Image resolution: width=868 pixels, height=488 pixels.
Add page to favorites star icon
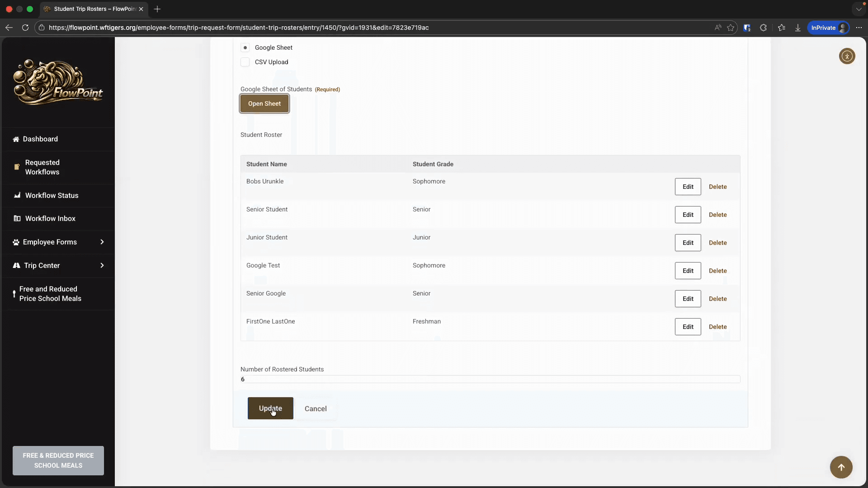click(731, 28)
